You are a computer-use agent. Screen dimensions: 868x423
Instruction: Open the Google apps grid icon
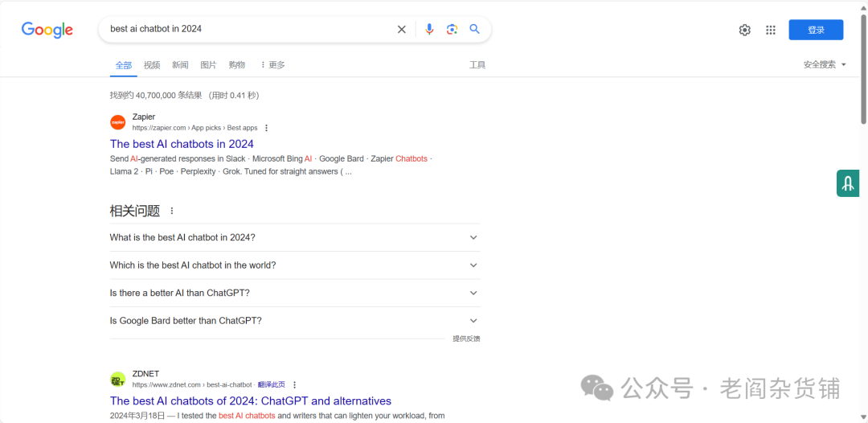[771, 30]
